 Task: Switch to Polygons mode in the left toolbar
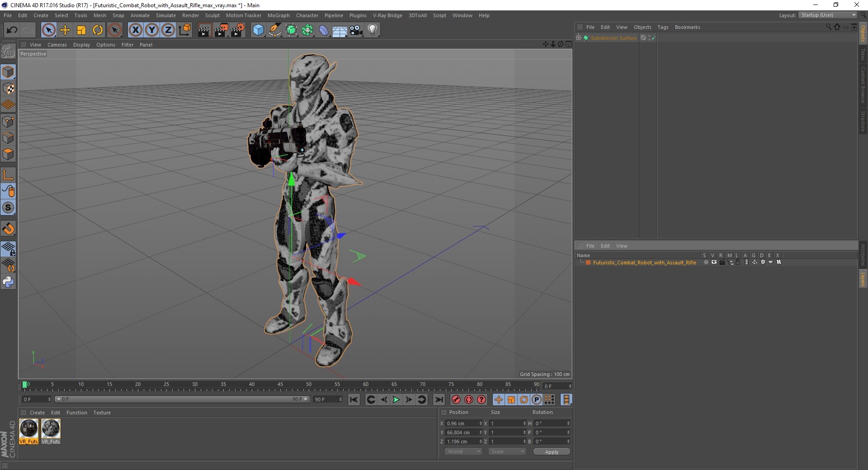point(8,154)
